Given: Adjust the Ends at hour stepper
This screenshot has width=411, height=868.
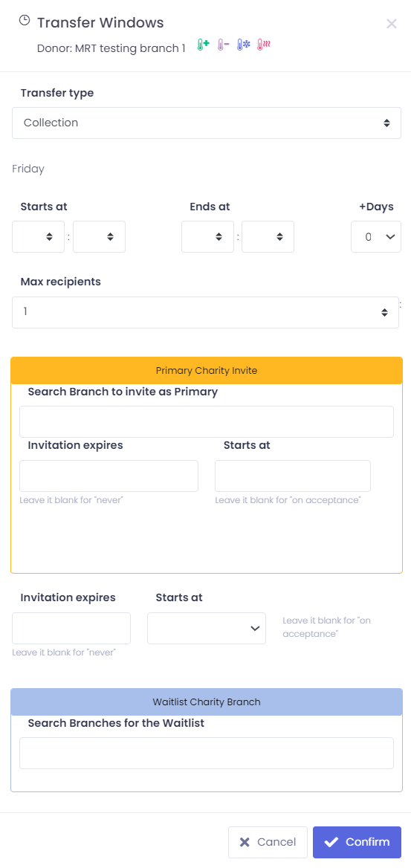Looking at the screenshot, I should coord(207,237).
